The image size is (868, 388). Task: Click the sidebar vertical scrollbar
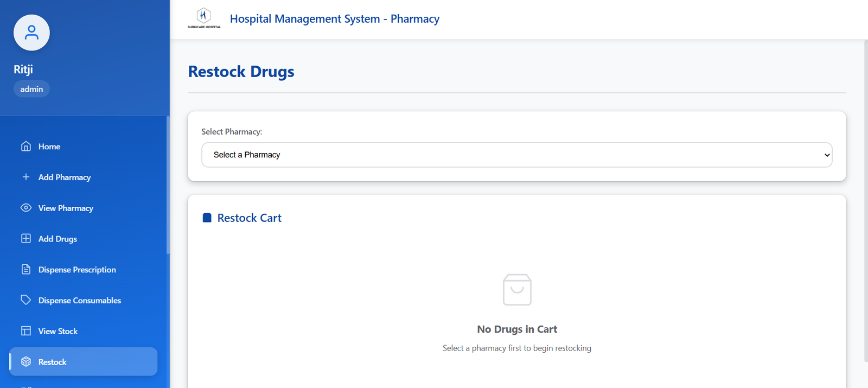click(x=168, y=185)
